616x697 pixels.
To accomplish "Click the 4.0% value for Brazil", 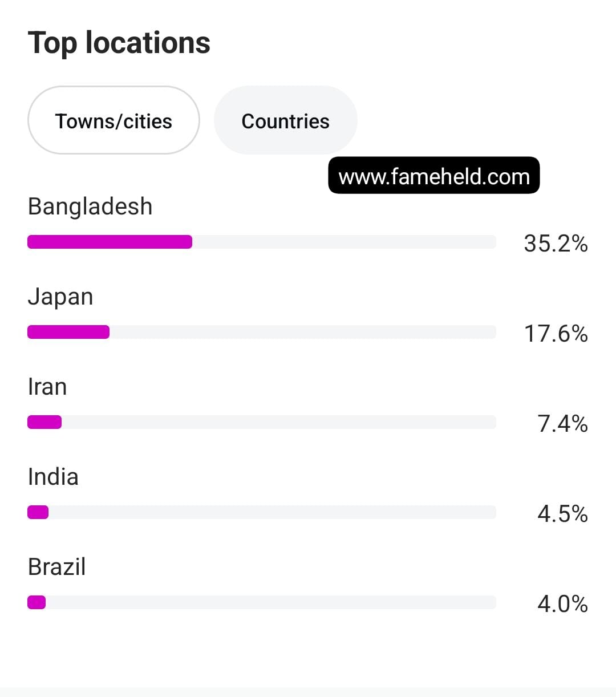I will click(x=562, y=604).
